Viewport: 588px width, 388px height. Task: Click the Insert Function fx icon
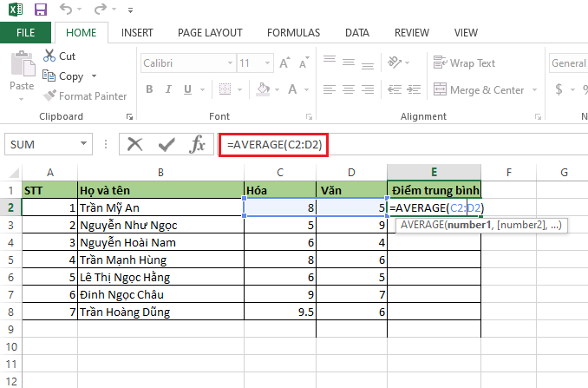[197, 144]
